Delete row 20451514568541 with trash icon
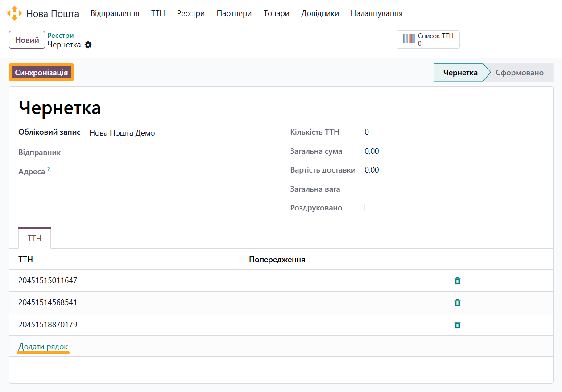This screenshot has width=562, height=392. click(x=457, y=302)
